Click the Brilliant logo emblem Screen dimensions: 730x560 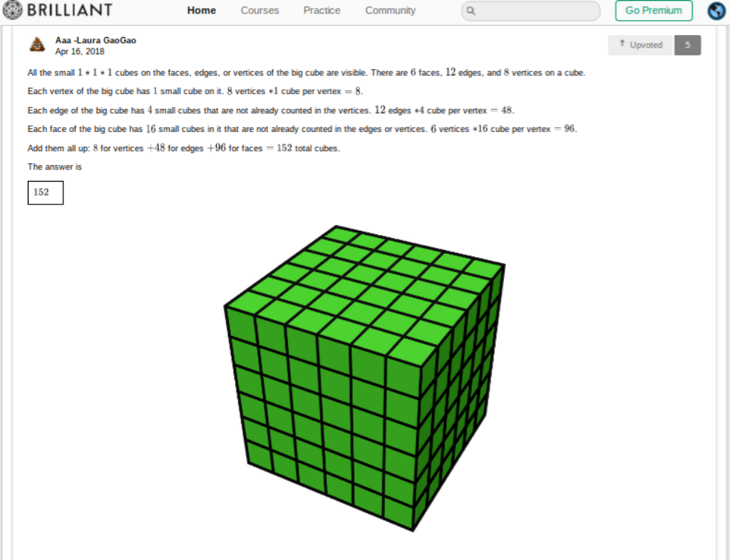pos(13,10)
